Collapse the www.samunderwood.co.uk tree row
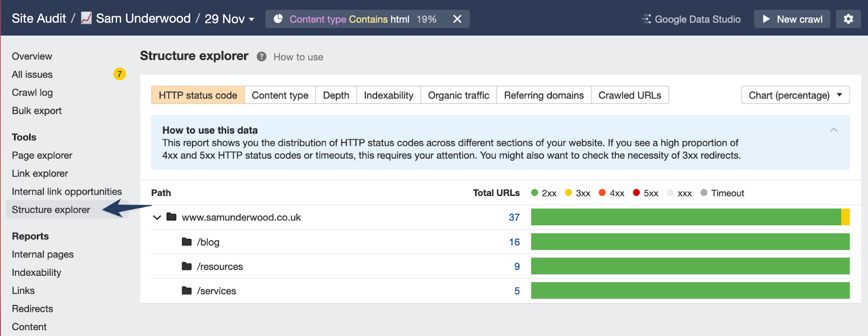The height and width of the screenshot is (336, 868). (x=157, y=217)
